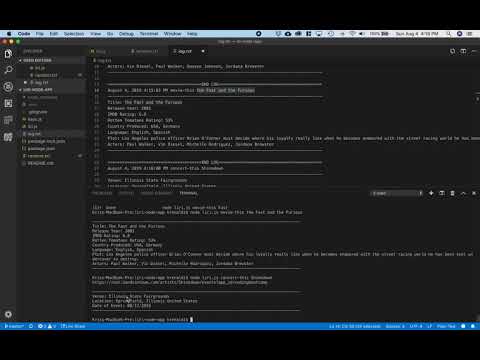Open the Edit menu

click(54, 34)
